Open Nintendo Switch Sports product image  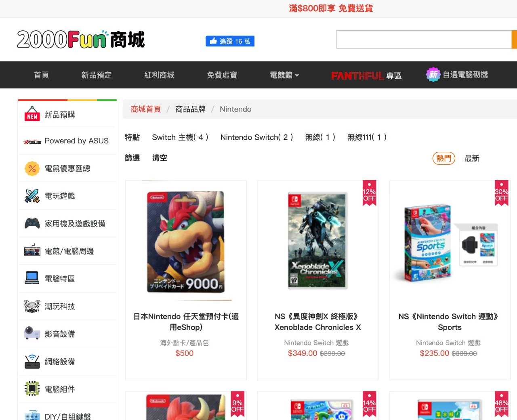coord(451,243)
